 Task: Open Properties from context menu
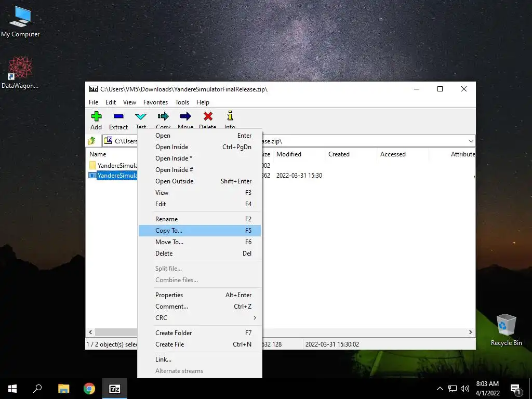(200, 295)
